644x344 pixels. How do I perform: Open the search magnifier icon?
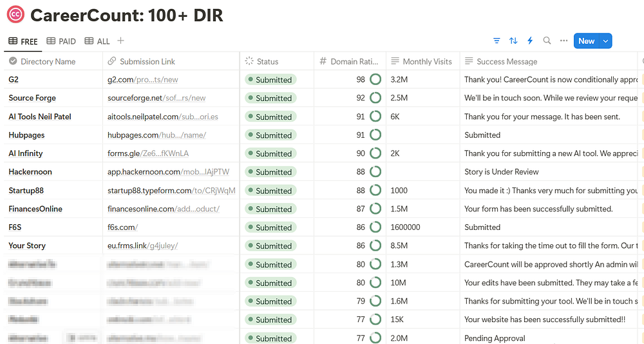point(547,41)
